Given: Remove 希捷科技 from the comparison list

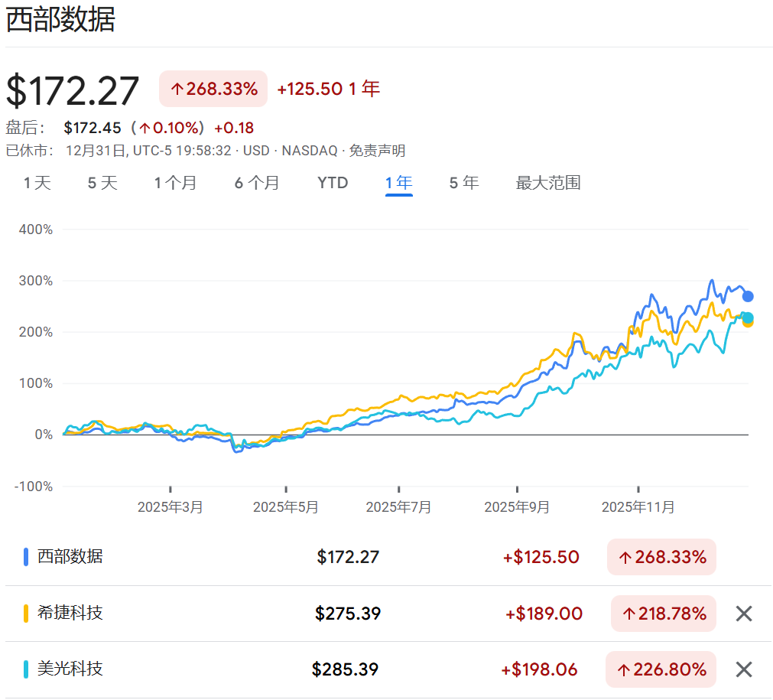Looking at the screenshot, I should tap(742, 613).
